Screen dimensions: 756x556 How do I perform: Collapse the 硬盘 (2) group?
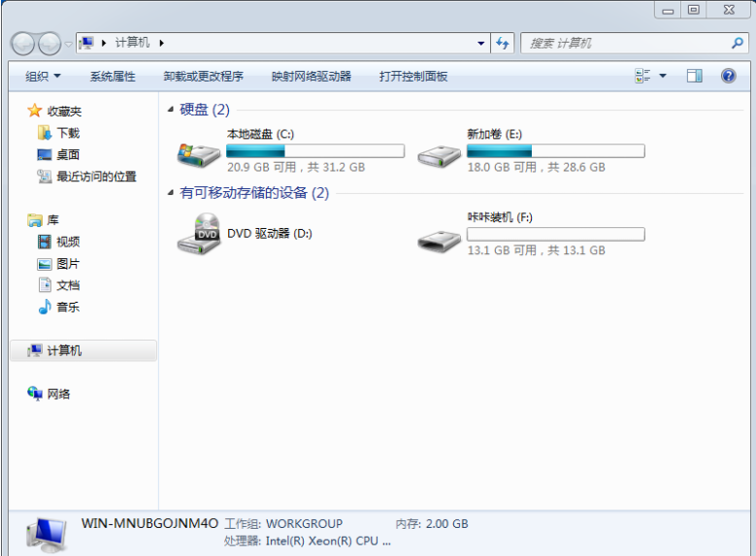pos(172,110)
